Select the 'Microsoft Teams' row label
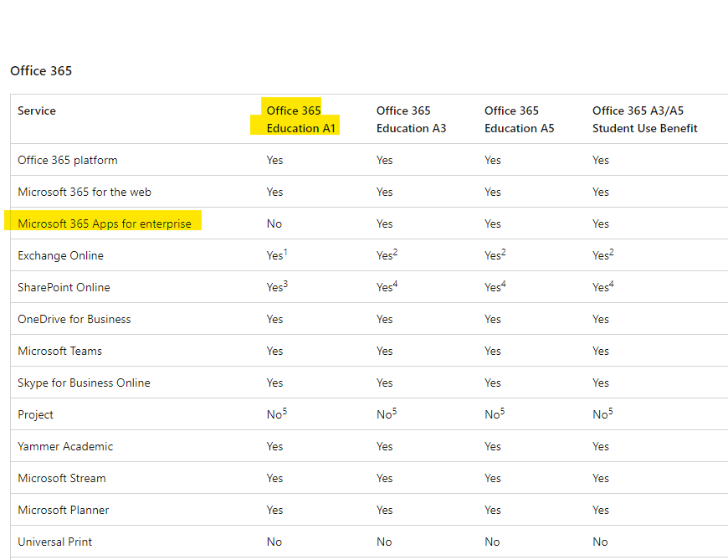This screenshot has width=728, height=560. tap(59, 351)
